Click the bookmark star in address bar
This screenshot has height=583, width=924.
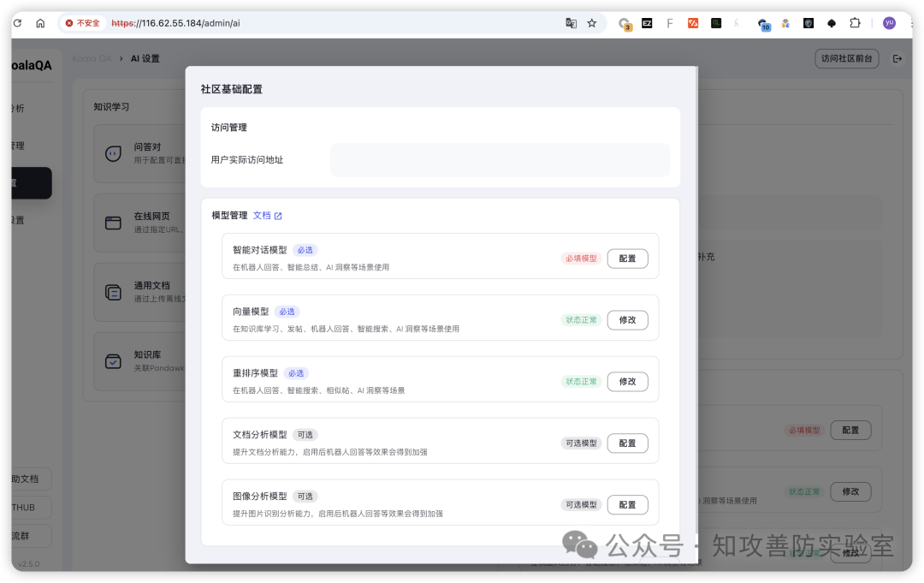pyautogui.click(x=591, y=23)
